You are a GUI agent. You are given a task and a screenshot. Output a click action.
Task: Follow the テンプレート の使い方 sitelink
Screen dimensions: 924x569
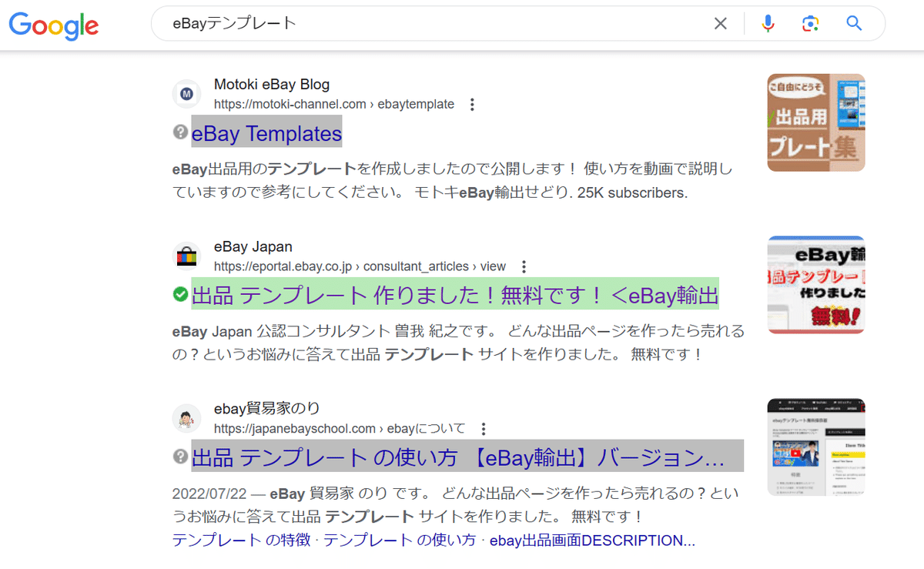coord(400,541)
